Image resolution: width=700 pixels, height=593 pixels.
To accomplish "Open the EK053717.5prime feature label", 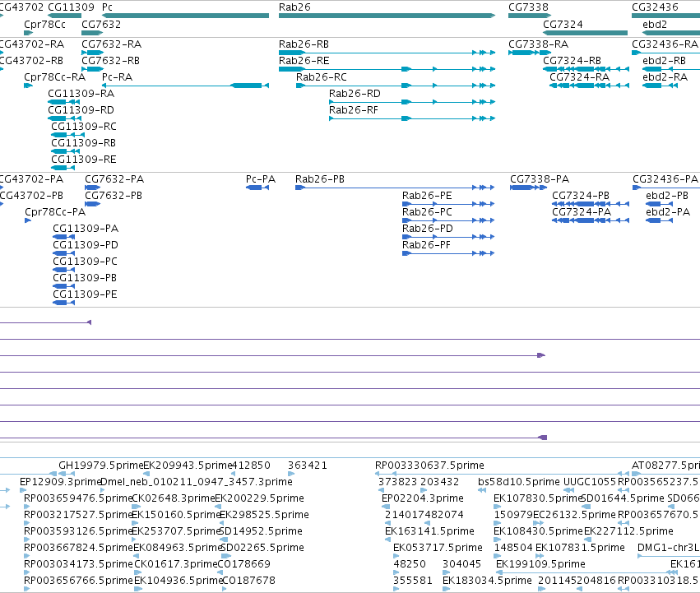I will [438, 548].
